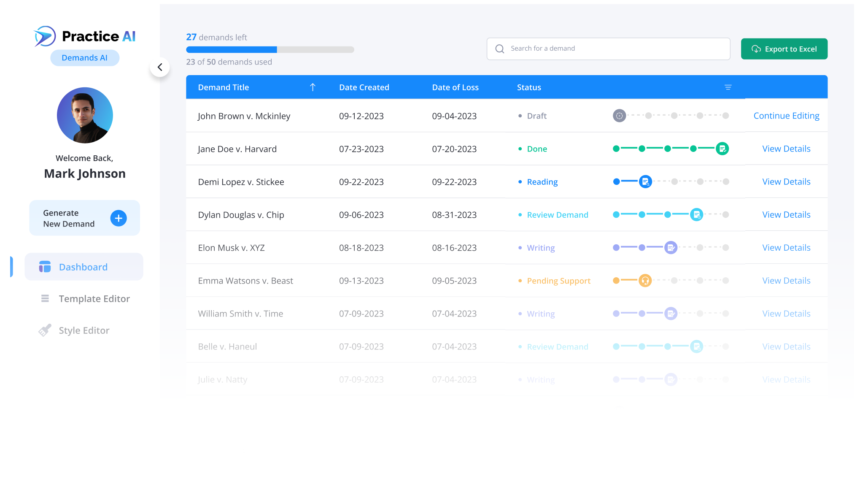Click the search magnifier icon
Viewport: 868px width, 495px height.
(x=500, y=49)
